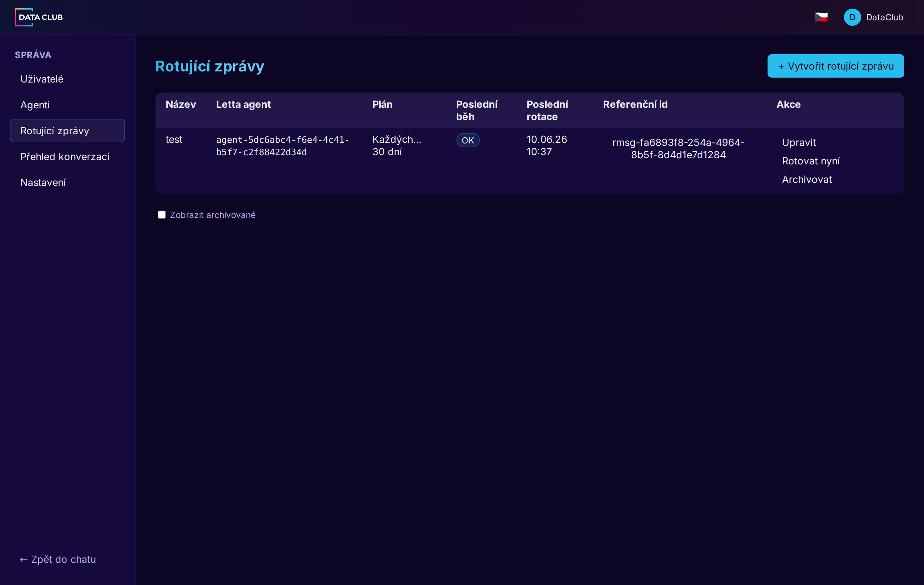Open Uživatelé in the sidebar
Screen dimensions: 924x585
pos(67,79)
